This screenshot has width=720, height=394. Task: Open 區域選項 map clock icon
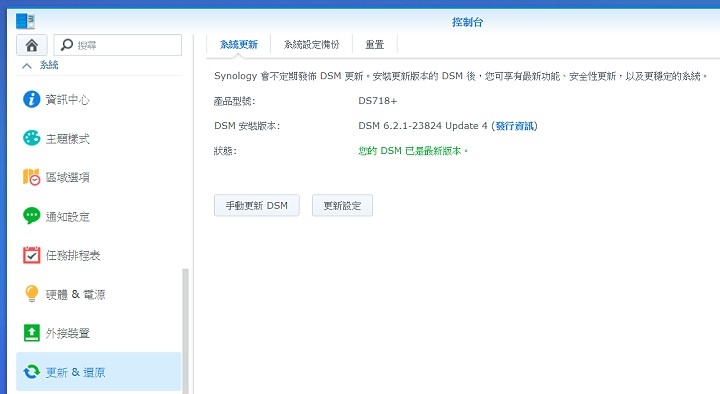(32, 177)
